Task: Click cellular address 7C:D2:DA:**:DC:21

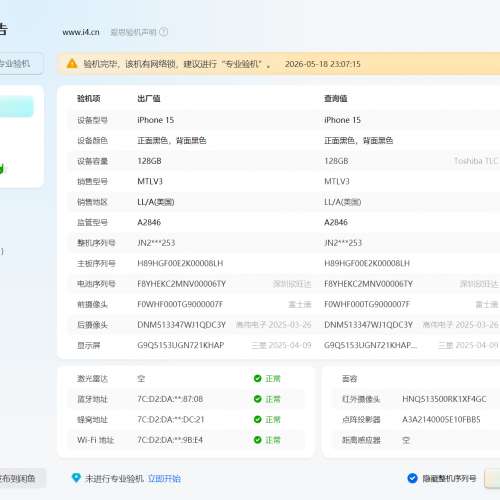Action: pyautogui.click(x=171, y=419)
